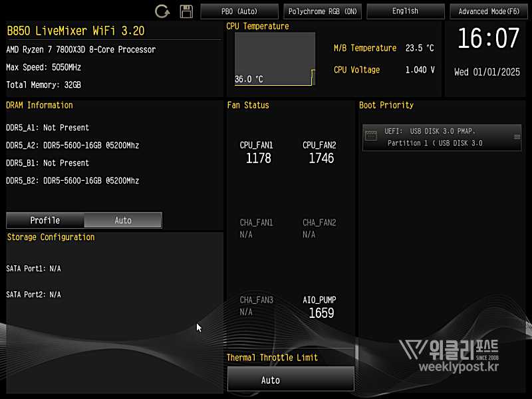The height and width of the screenshot is (399, 532).
Task: Click the Fan Status heading
Action: (248, 105)
